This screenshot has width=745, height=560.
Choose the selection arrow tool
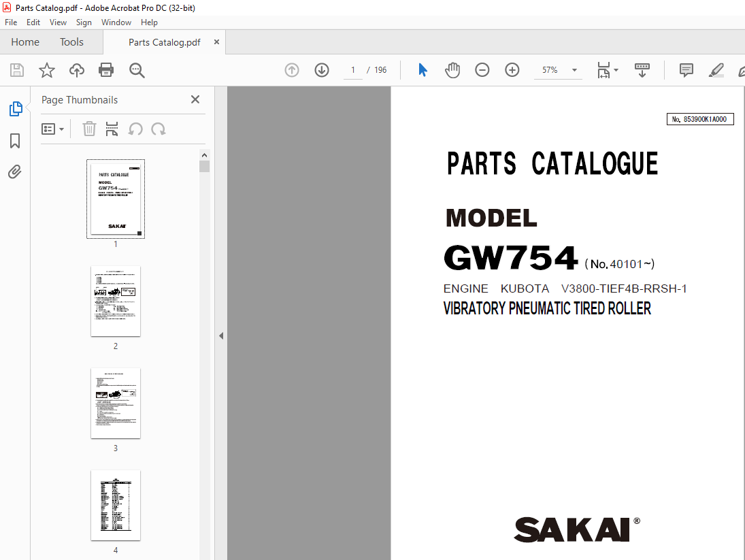coord(423,70)
